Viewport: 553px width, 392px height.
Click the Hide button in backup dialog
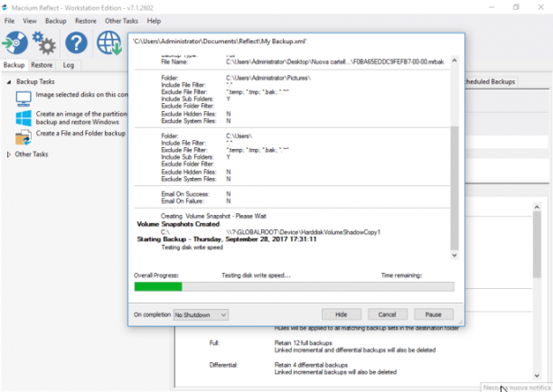point(342,314)
